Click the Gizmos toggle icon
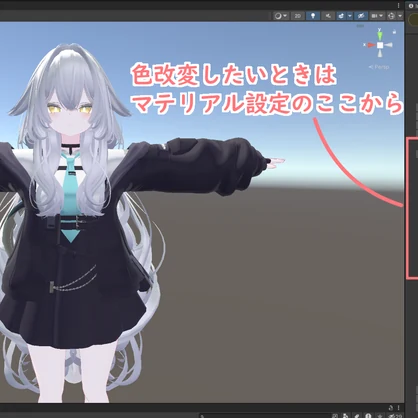This screenshot has height=418, width=418. (x=391, y=16)
